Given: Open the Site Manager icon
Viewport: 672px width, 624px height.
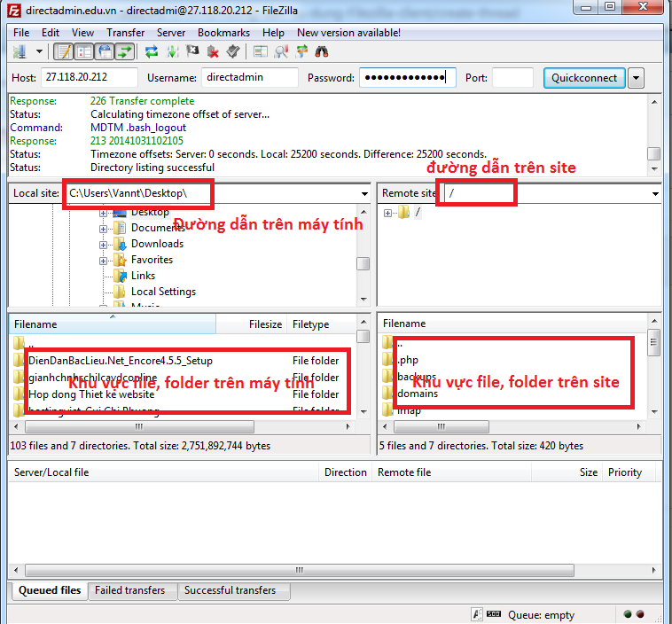Looking at the screenshot, I should [x=20, y=52].
